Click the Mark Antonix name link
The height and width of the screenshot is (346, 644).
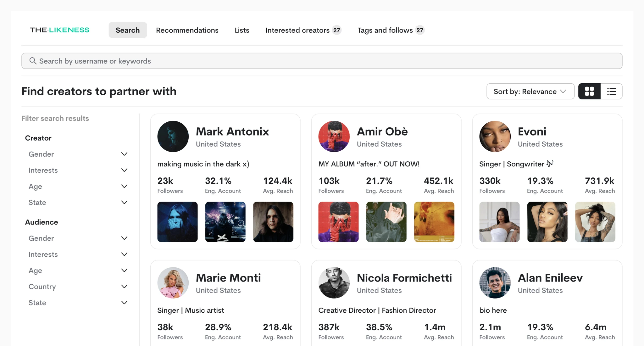pos(232,131)
